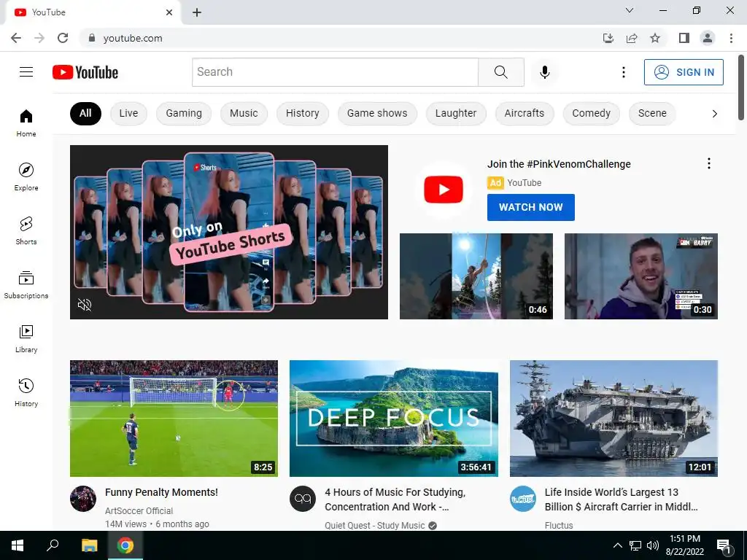
Task: Click the YouTube logo
Action: [85, 72]
